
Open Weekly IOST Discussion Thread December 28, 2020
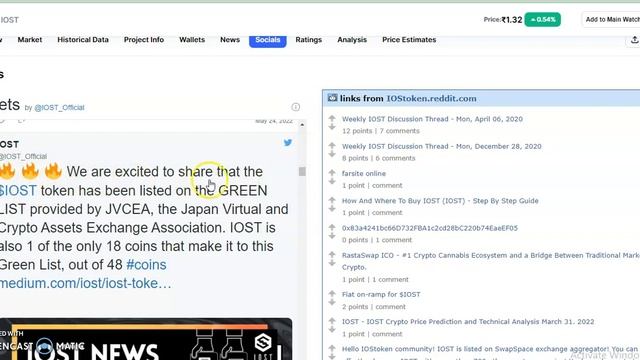click(442, 147)
